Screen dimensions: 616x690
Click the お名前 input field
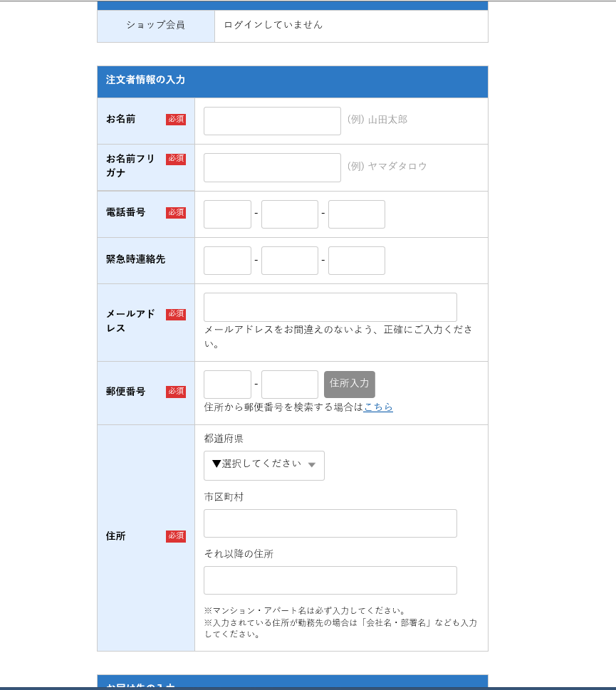pyautogui.click(x=271, y=121)
